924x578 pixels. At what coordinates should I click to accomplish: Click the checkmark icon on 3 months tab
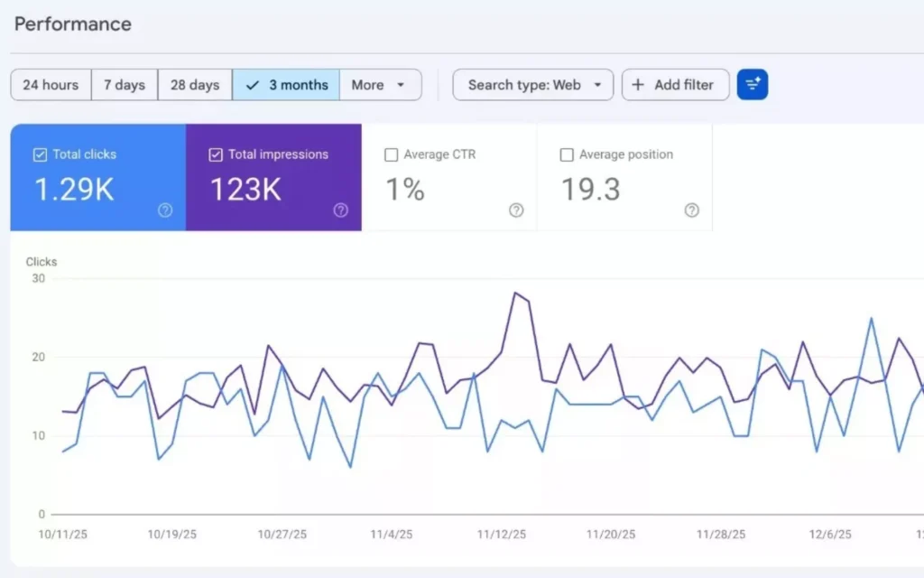(252, 84)
